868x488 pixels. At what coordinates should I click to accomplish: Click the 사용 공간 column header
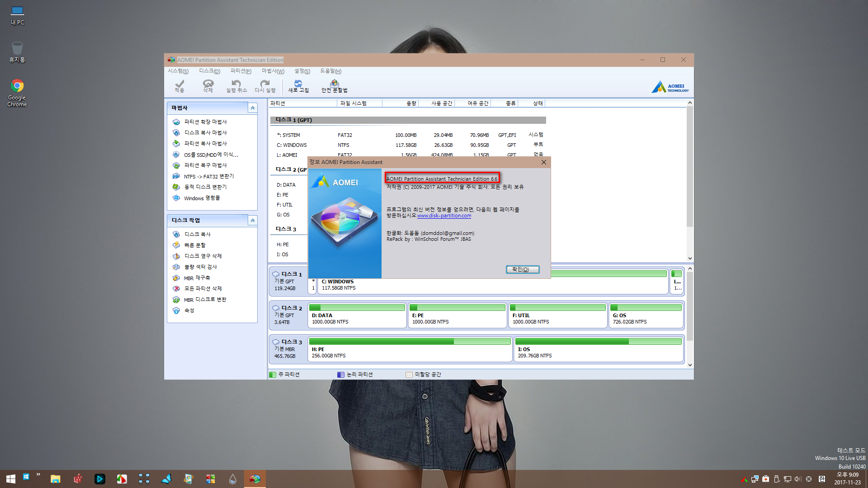(437, 103)
